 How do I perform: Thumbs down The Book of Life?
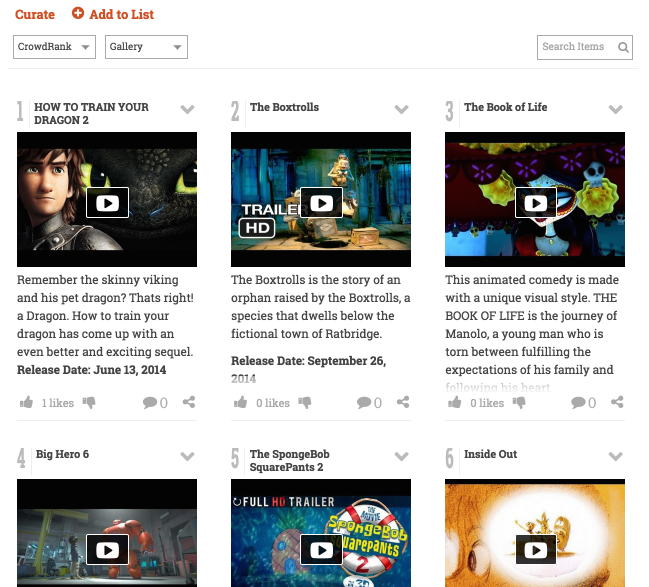[x=519, y=402]
